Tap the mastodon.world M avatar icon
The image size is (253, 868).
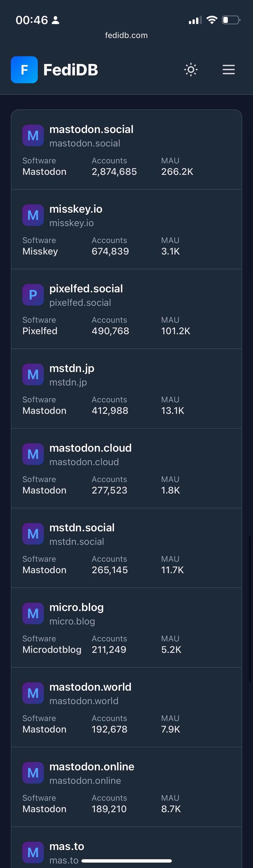point(33,693)
